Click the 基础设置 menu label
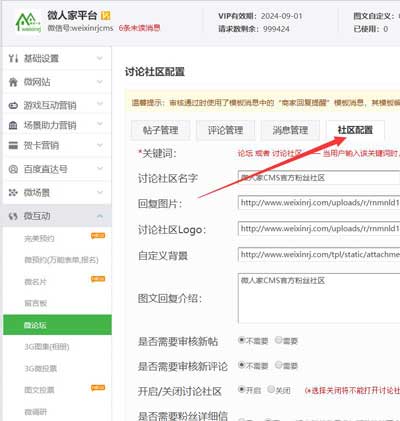Image resolution: width=400 pixels, height=421 pixels. coord(41,59)
